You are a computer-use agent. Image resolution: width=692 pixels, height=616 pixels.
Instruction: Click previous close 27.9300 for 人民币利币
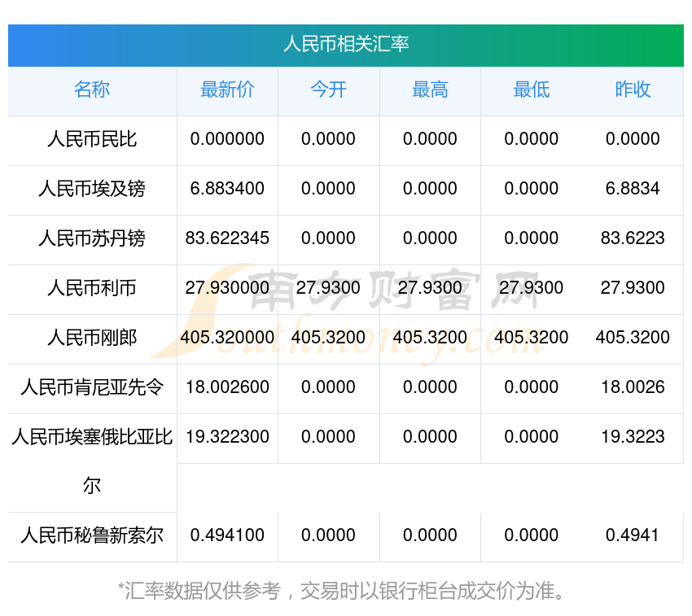pyautogui.click(x=633, y=288)
